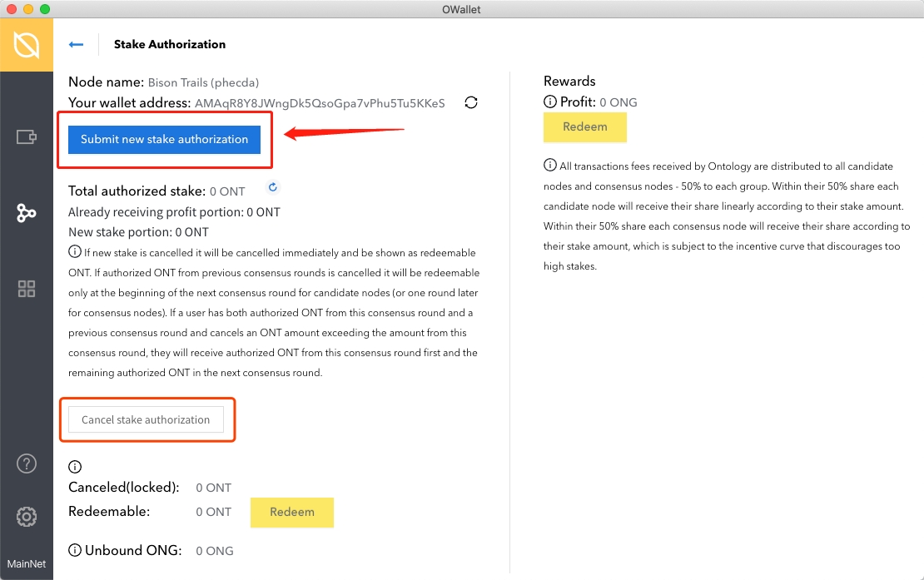Screen dimensions: 924x580
Task: Open the wallet section in the sidebar
Action: tap(27, 136)
